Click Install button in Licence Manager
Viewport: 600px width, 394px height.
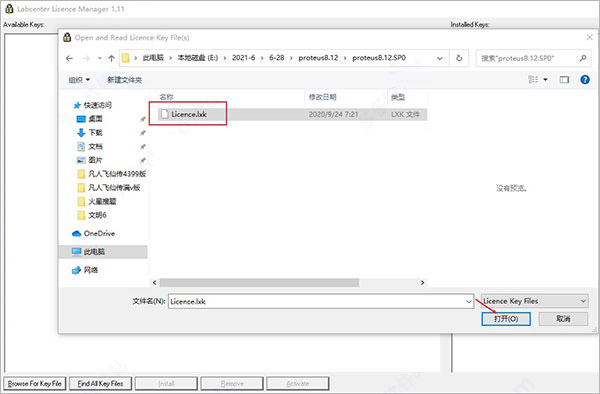tap(166, 383)
